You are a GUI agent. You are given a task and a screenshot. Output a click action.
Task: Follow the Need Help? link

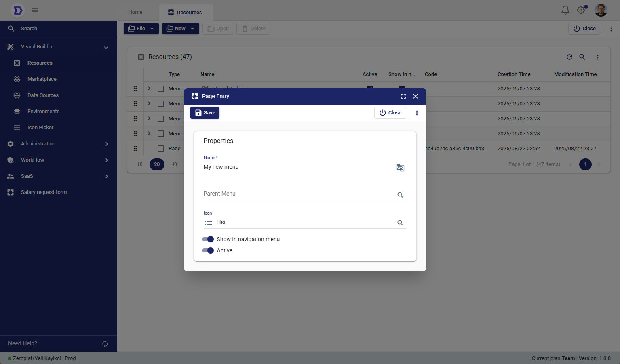(23, 343)
